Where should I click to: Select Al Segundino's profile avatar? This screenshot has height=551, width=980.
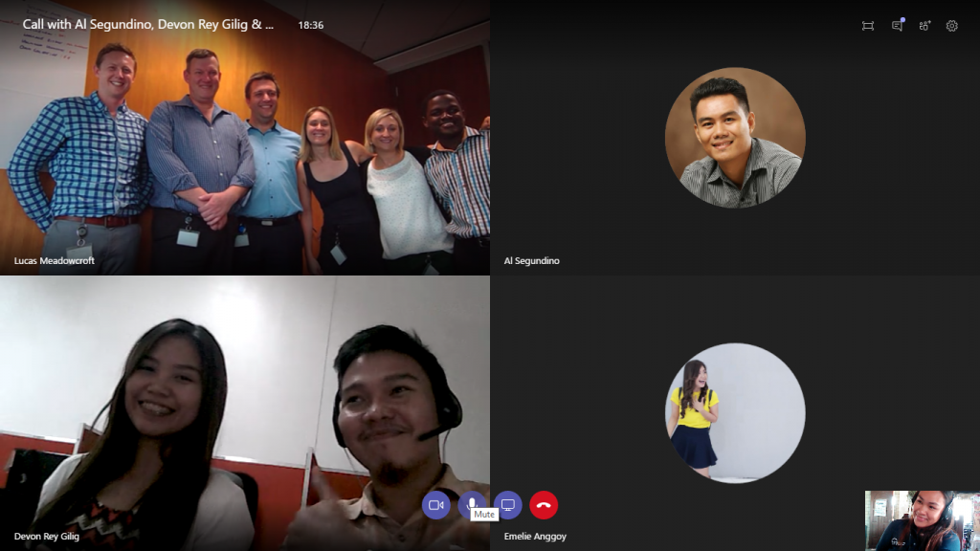point(735,138)
